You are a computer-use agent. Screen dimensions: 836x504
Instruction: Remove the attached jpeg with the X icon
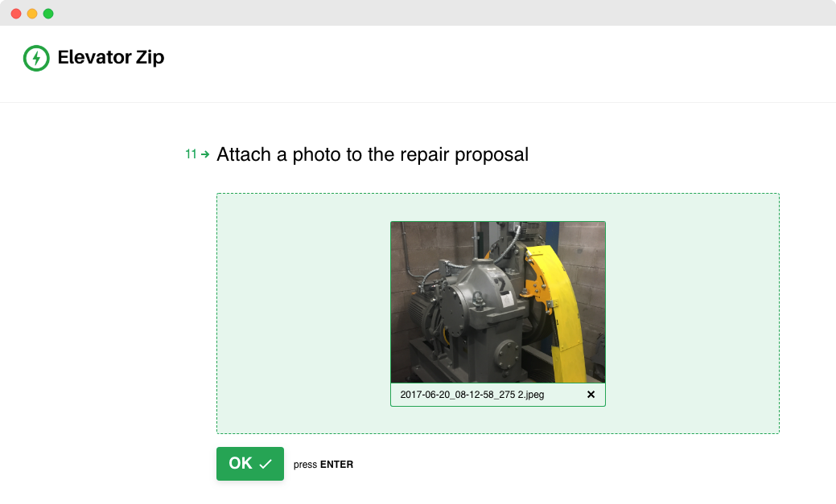(591, 394)
